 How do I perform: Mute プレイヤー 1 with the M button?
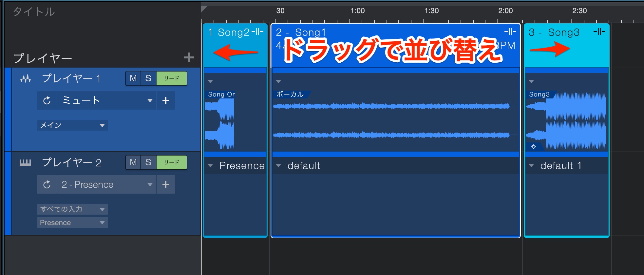click(x=133, y=78)
